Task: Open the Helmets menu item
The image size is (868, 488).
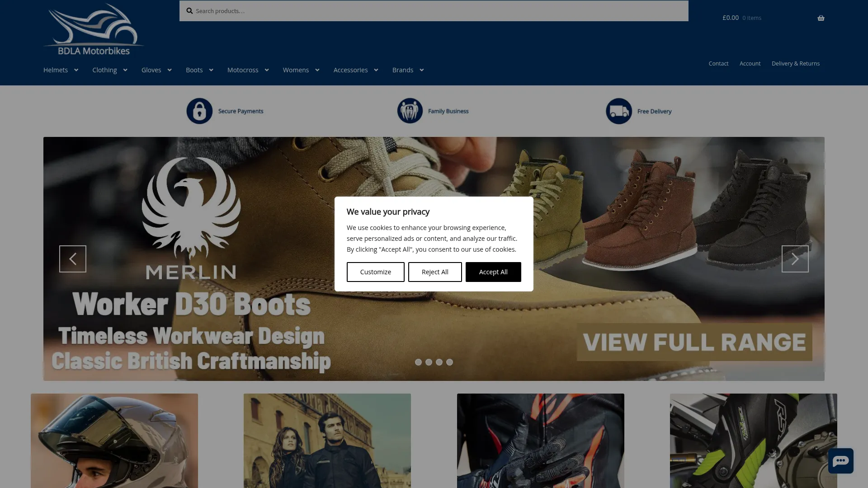Action: (56, 70)
